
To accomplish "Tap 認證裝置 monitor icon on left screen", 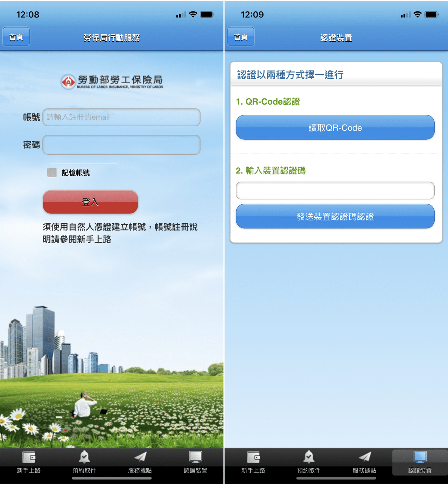I will [x=196, y=457].
